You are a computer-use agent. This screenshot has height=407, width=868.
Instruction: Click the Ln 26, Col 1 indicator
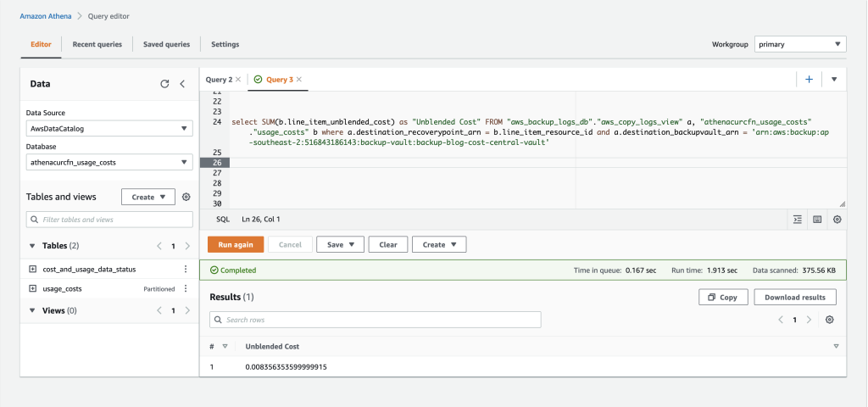261,220
